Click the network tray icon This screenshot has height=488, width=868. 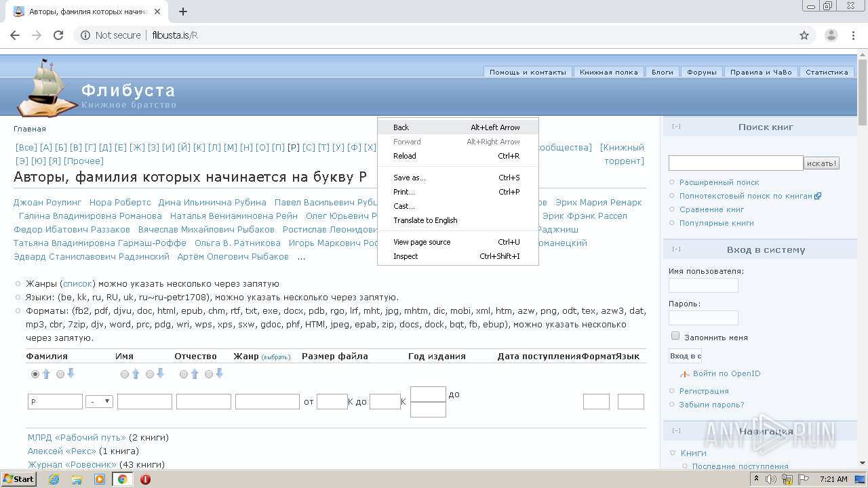click(x=787, y=479)
